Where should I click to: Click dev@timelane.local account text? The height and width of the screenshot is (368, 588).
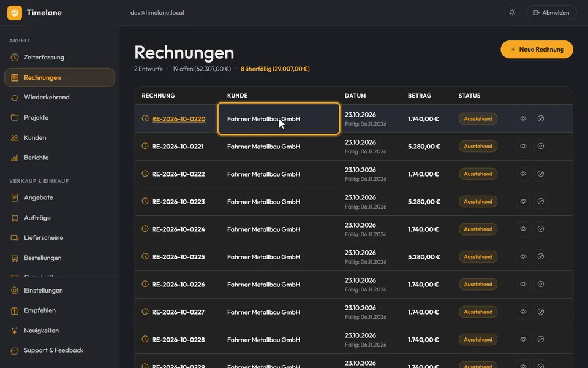tap(157, 13)
